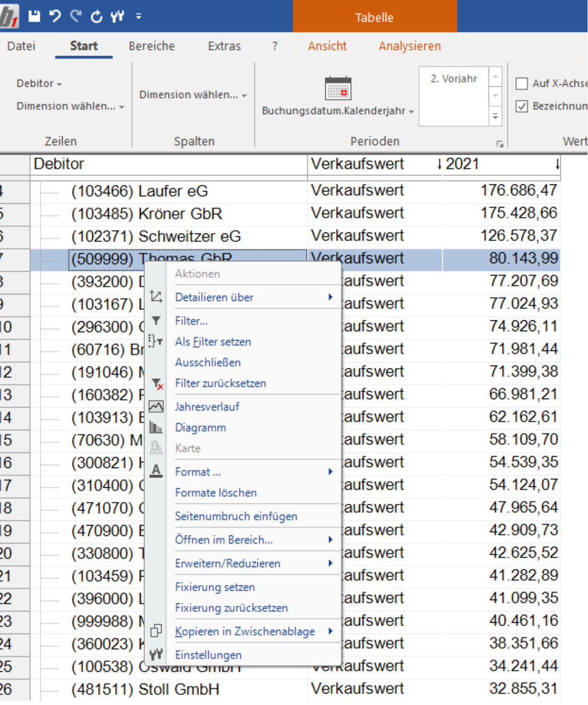
Task: Click the Als Filter setzen icon
Action: [x=156, y=341]
